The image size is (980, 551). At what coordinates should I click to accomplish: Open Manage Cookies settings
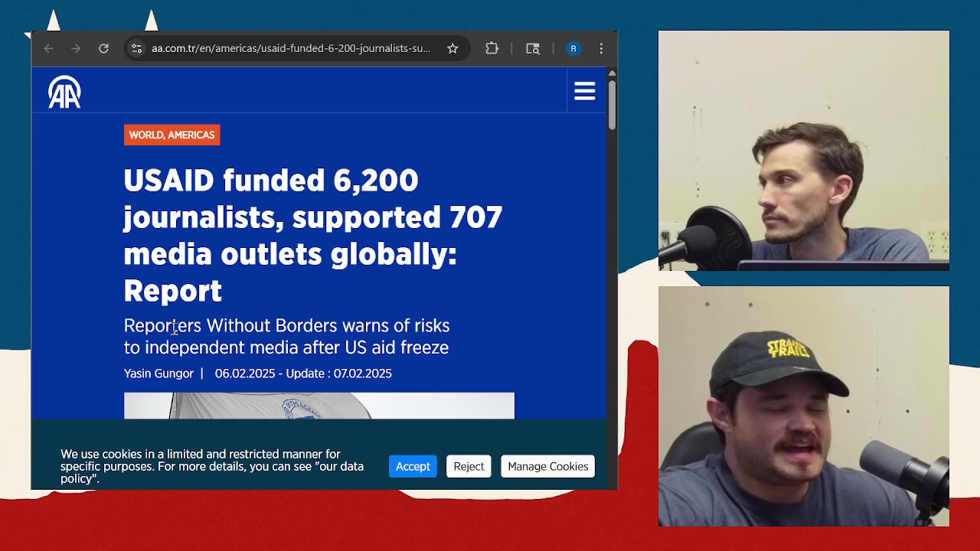coord(548,466)
